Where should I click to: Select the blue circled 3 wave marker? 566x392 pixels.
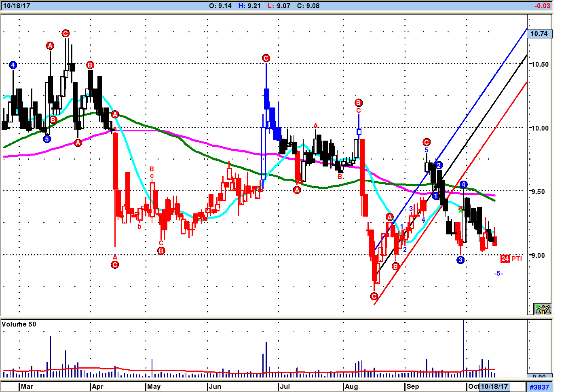click(460, 260)
